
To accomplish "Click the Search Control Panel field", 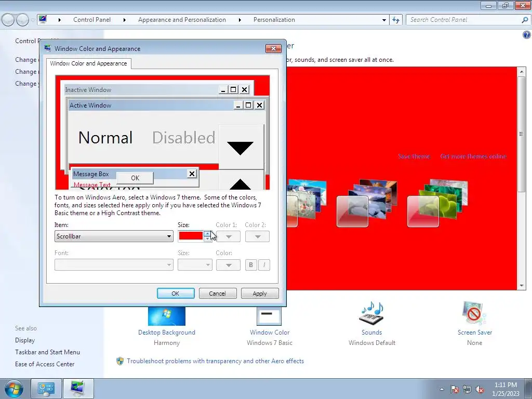I will pyautogui.click(x=464, y=20).
